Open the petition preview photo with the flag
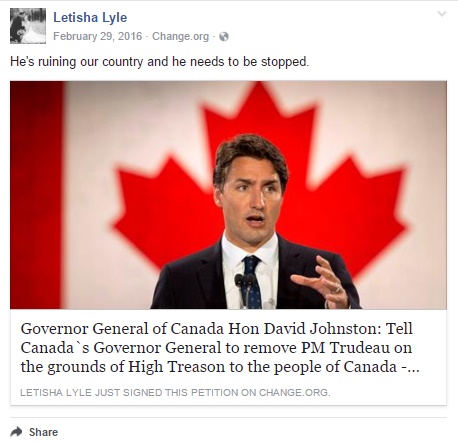The width and height of the screenshot is (458, 442). [x=228, y=195]
